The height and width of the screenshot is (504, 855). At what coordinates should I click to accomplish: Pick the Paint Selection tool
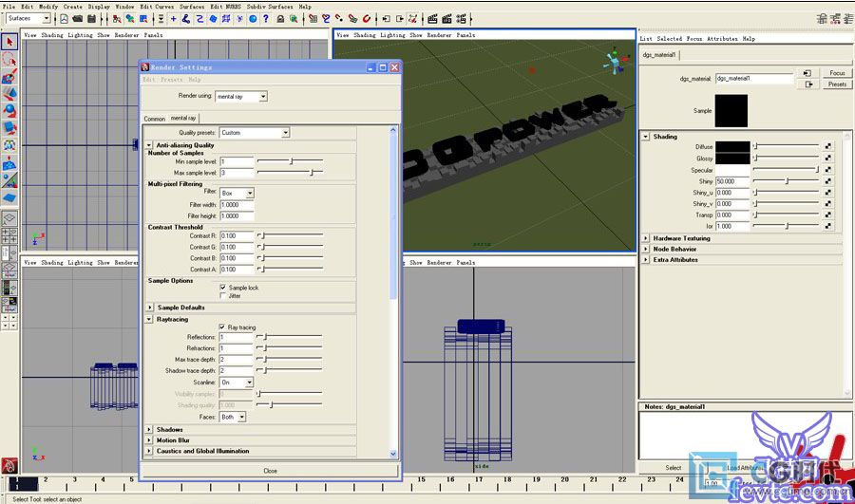[x=9, y=76]
